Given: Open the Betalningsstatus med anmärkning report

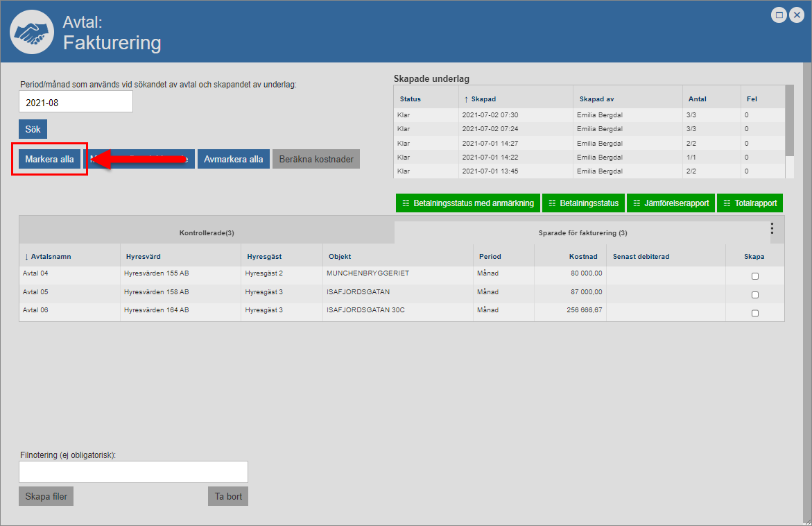Looking at the screenshot, I should point(468,203).
